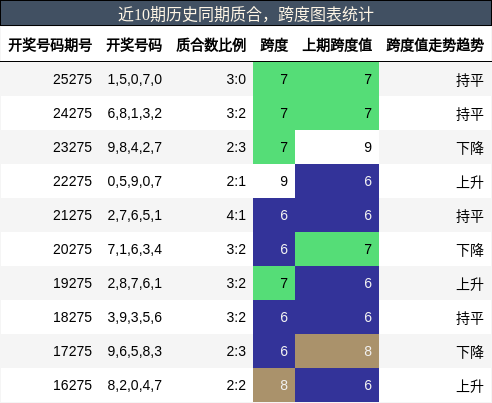The height and width of the screenshot is (403, 492).
Task: Select winning numbers 2,7,6,5,1
Action: tap(135, 215)
